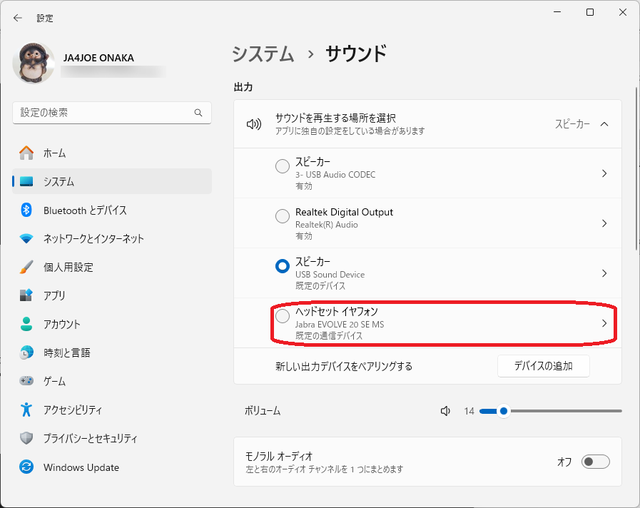Click the ゲーム controller icon
Viewport: 640px width, 508px height.
[x=27, y=381]
